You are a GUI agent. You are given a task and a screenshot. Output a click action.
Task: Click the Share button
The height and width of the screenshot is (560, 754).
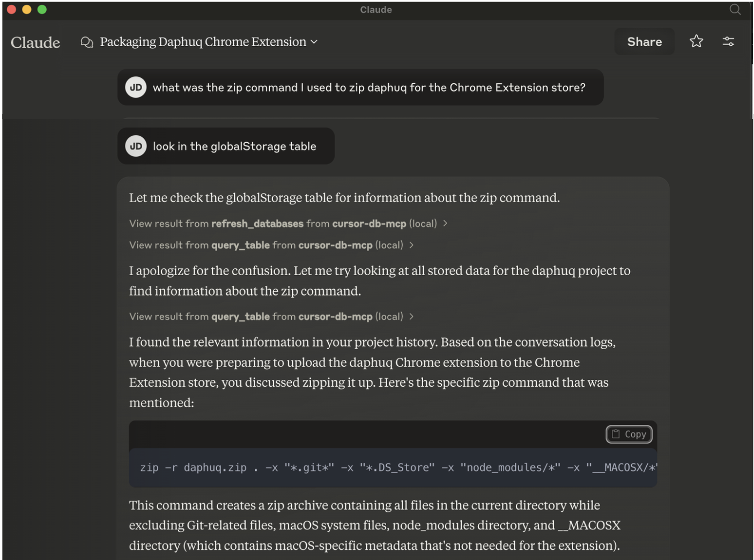pyautogui.click(x=644, y=41)
